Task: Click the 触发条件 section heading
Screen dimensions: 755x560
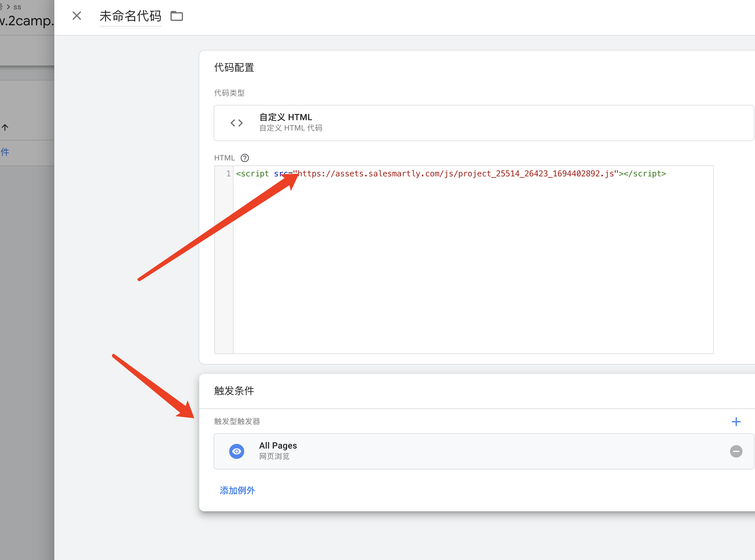Action: (x=234, y=391)
